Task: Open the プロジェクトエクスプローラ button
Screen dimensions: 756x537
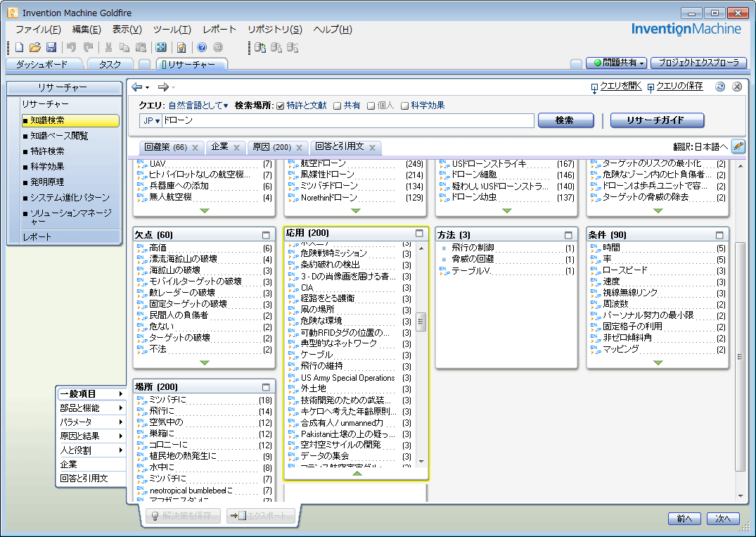Action: [698, 63]
